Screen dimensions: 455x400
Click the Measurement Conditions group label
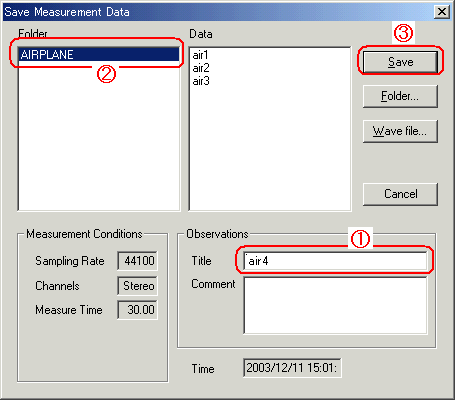(x=84, y=234)
